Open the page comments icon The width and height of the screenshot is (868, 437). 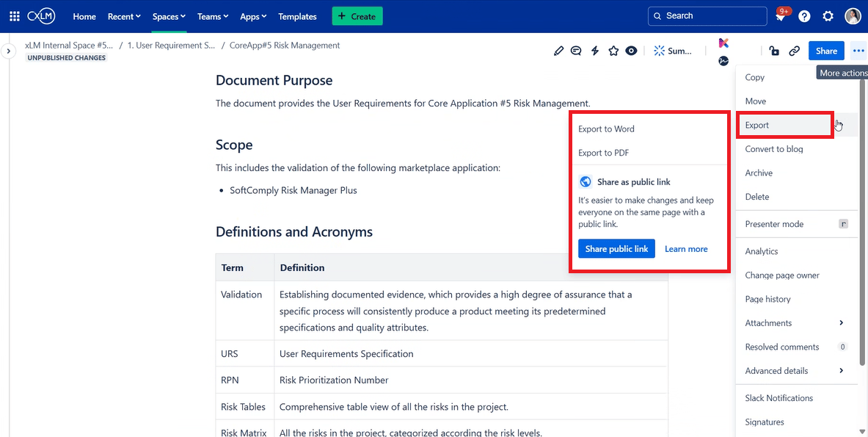tap(577, 51)
